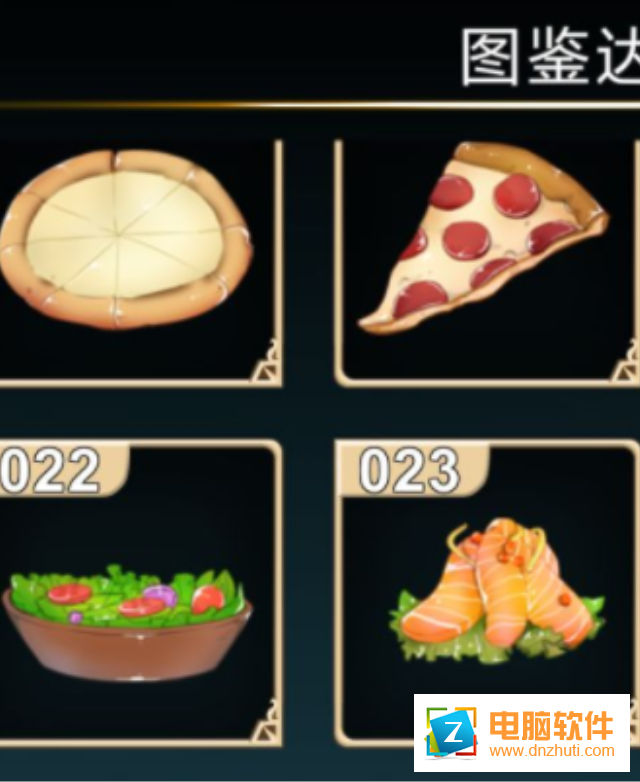
Task: Click the brown bowl under the salad
Action: (127, 648)
